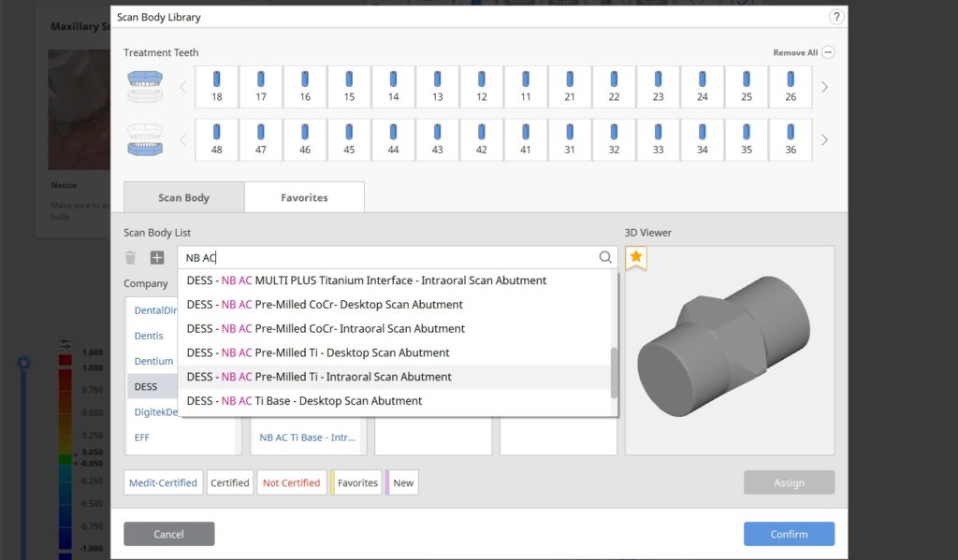Go to previous upper teeth with left chevron
The height and width of the screenshot is (560, 958).
[182, 87]
